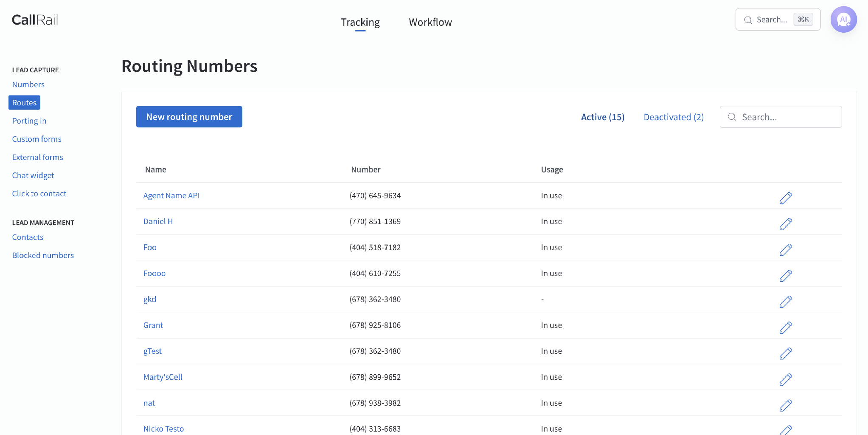Select the number (470) 645-9634
This screenshot has width=868, height=435.
pyautogui.click(x=375, y=195)
